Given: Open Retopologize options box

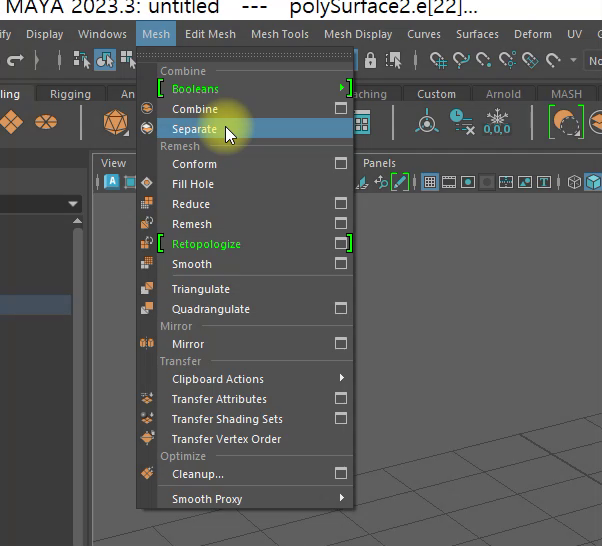Looking at the screenshot, I should click(341, 243).
